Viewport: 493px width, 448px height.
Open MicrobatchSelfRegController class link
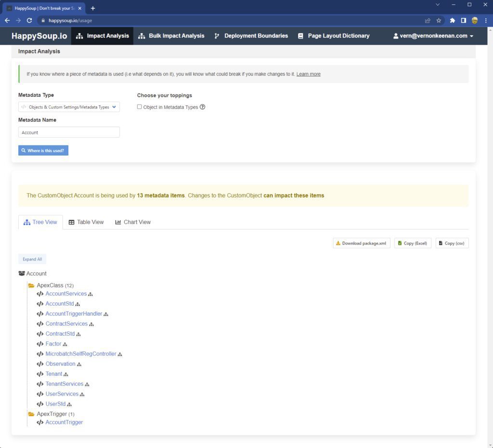(x=81, y=354)
